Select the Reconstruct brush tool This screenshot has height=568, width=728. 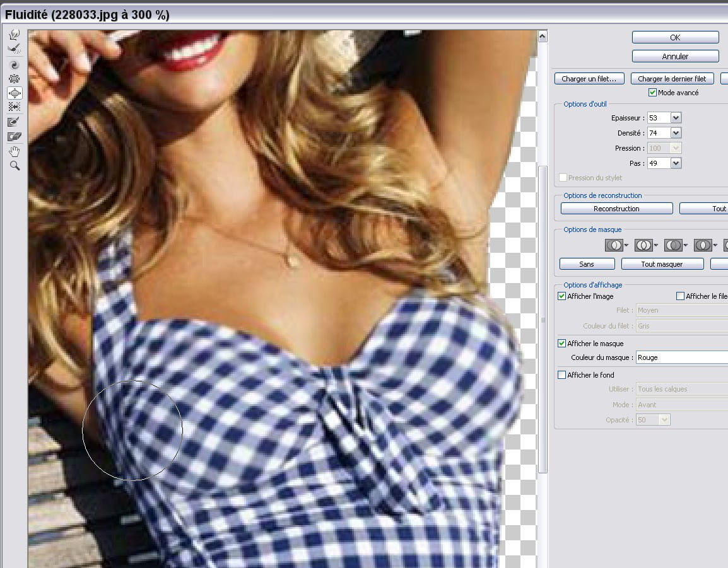tap(14, 49)
